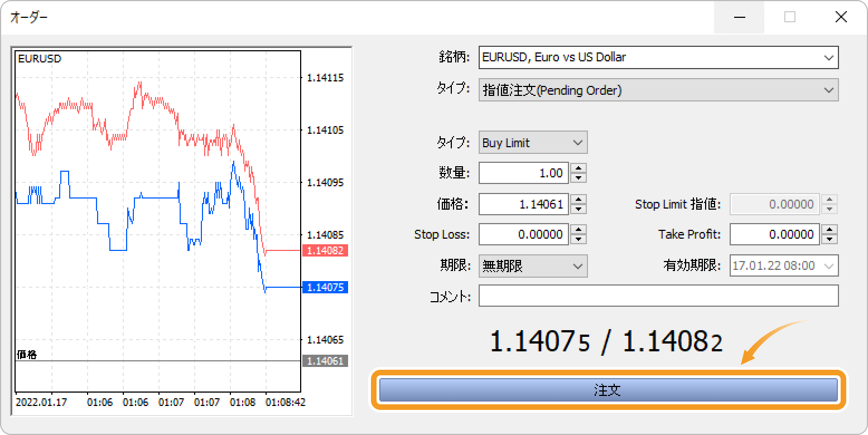Click the 価格 field showing 1.14061

[x=524, y=204]
